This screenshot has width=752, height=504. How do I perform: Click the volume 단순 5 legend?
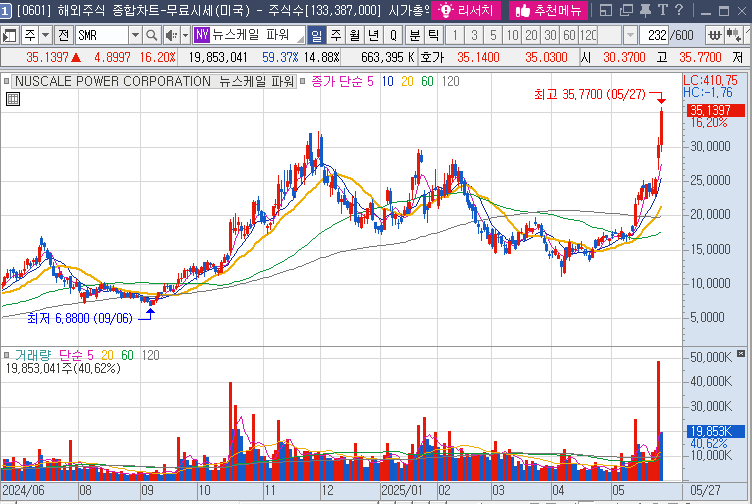[x=76, y=355]
